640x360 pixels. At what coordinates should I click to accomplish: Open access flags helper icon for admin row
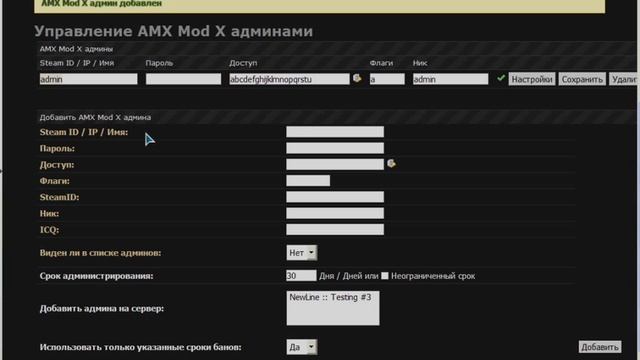pyautogui.click(x=357, y=78)
